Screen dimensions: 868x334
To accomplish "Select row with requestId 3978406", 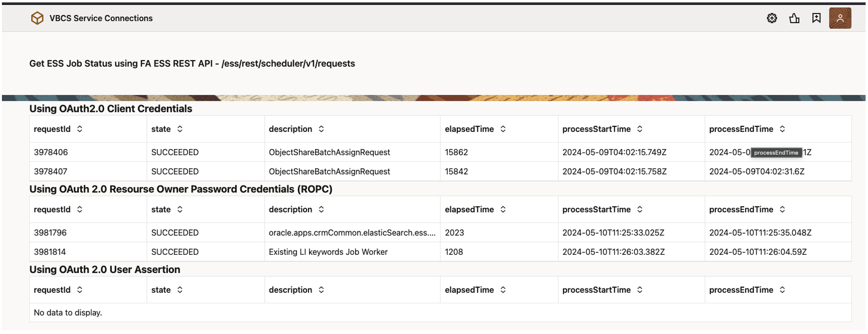I will click(51, 153).
